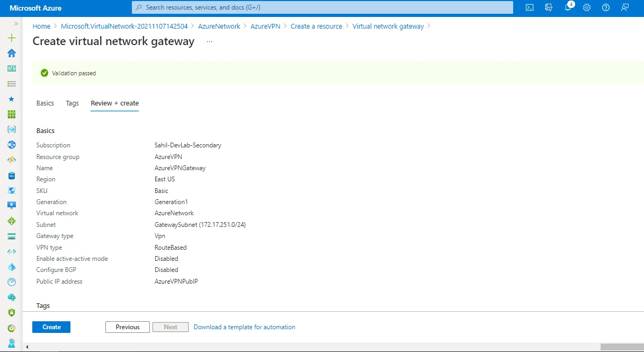
Task: Click the search resources bar
Action: pyautogui.click(x=322, y=7)
